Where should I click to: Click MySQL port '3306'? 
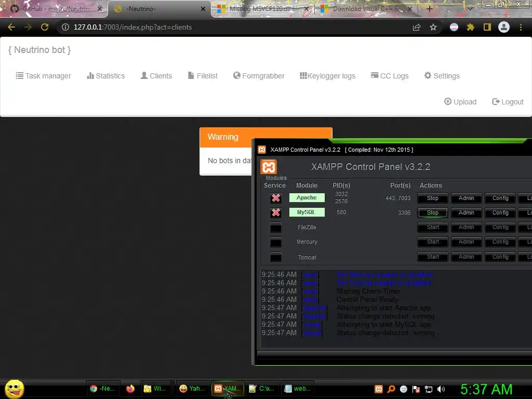click(404, 212)
